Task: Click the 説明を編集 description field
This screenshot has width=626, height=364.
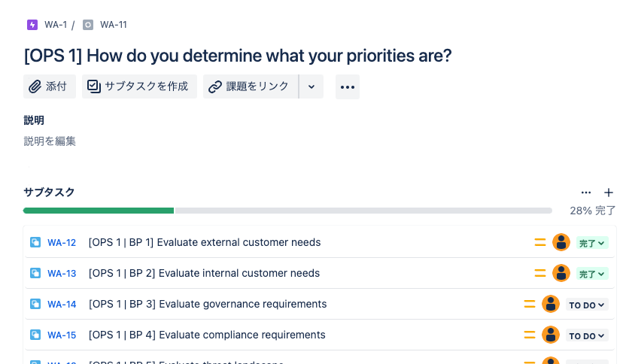Action: coord(50,141)
